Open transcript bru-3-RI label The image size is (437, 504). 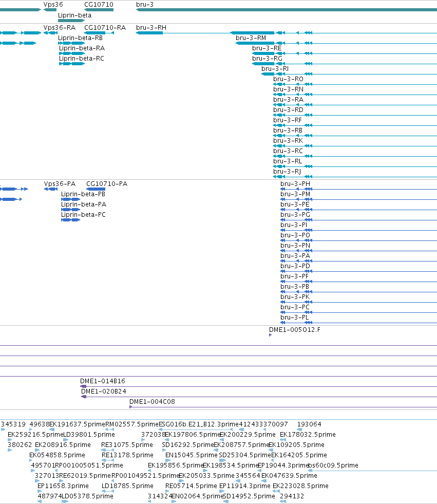click(275, 69)
